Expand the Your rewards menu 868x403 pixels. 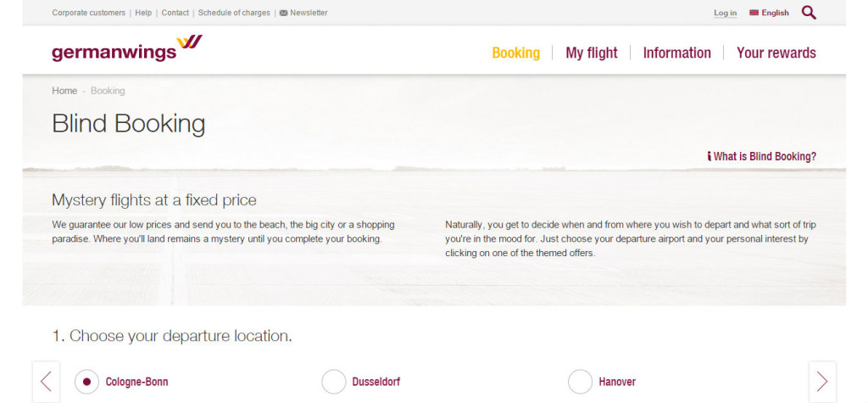coord(776,53)
